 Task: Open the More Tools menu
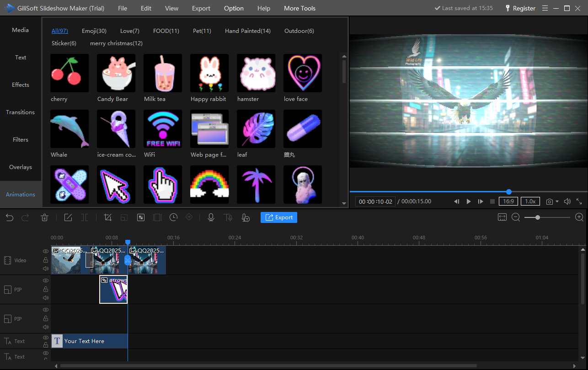coord(299,8)
